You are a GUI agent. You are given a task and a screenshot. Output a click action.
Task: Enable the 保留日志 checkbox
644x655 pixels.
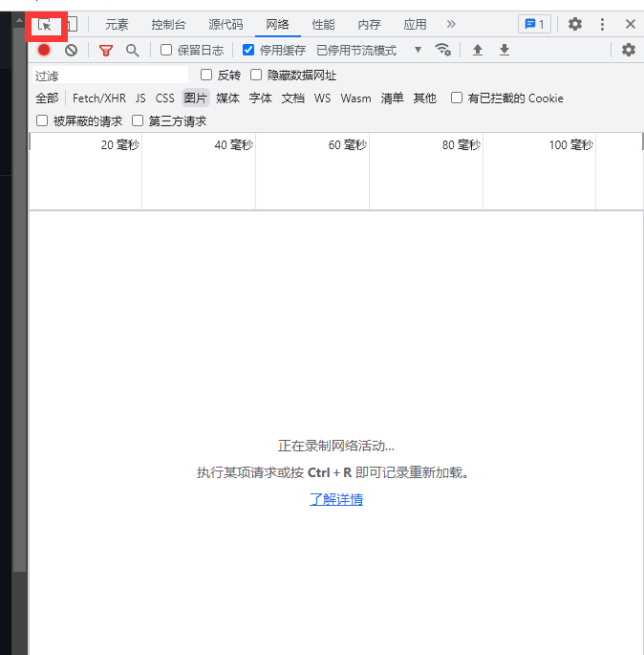tap(166, 50)
